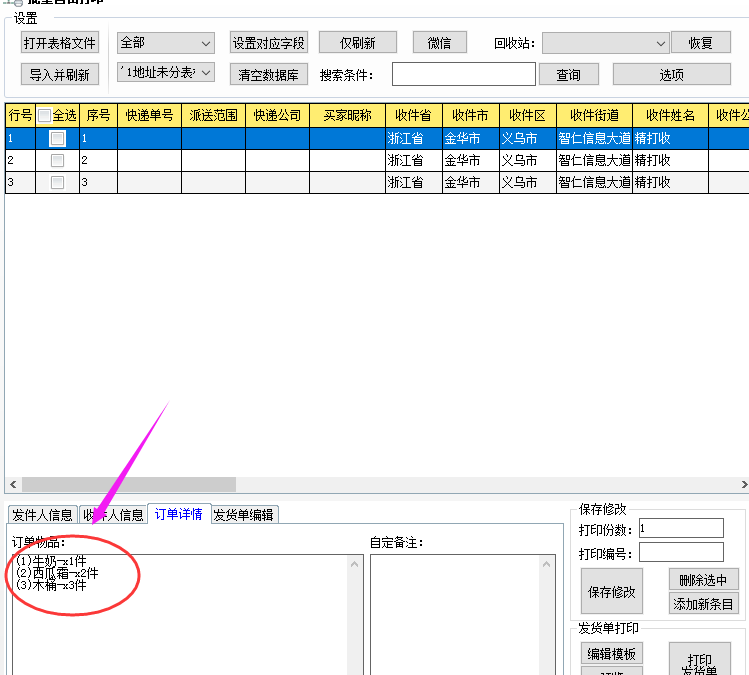Click the 打开表格文件 button

60,43
